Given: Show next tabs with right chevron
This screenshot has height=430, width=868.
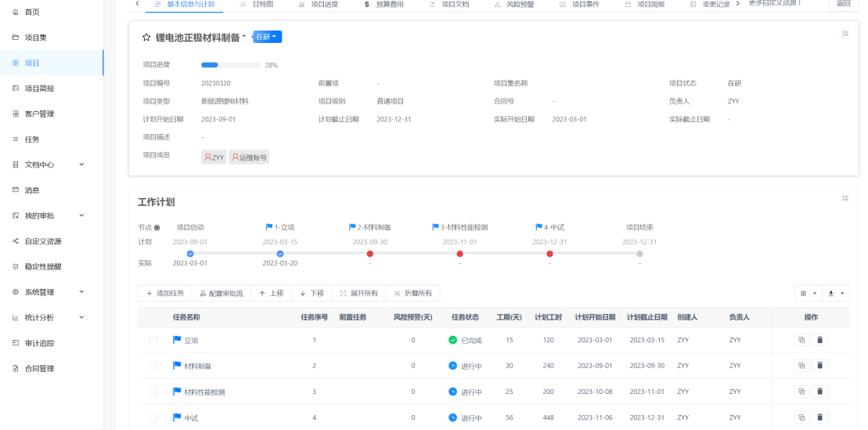Looking at the screenshot, I should [x=738, y=4].
